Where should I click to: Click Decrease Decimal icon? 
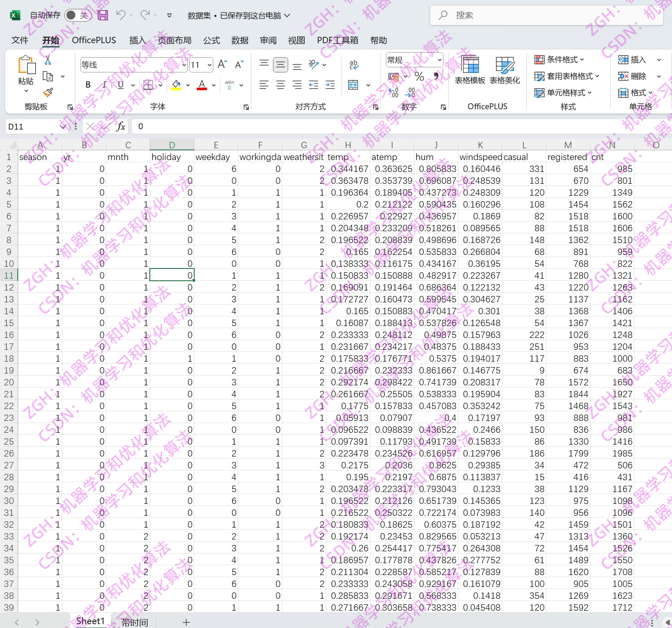(410, 92)
